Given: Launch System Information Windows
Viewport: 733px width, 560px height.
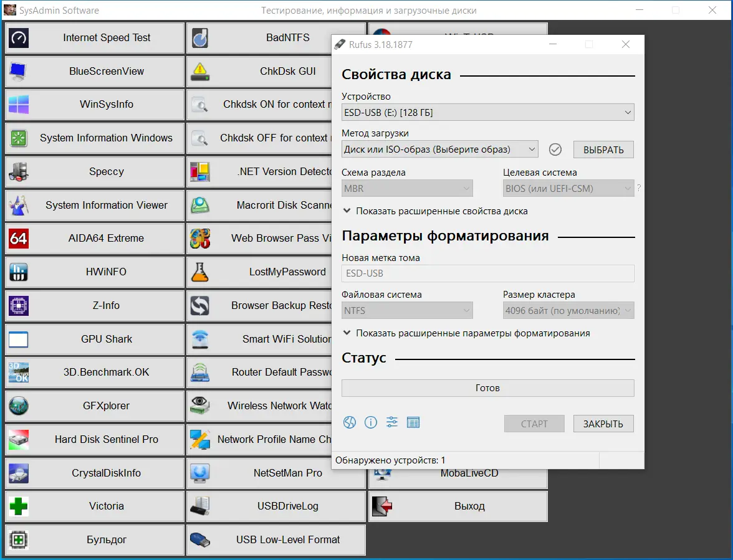Looking at the screenshot, I should pos(95,138).
